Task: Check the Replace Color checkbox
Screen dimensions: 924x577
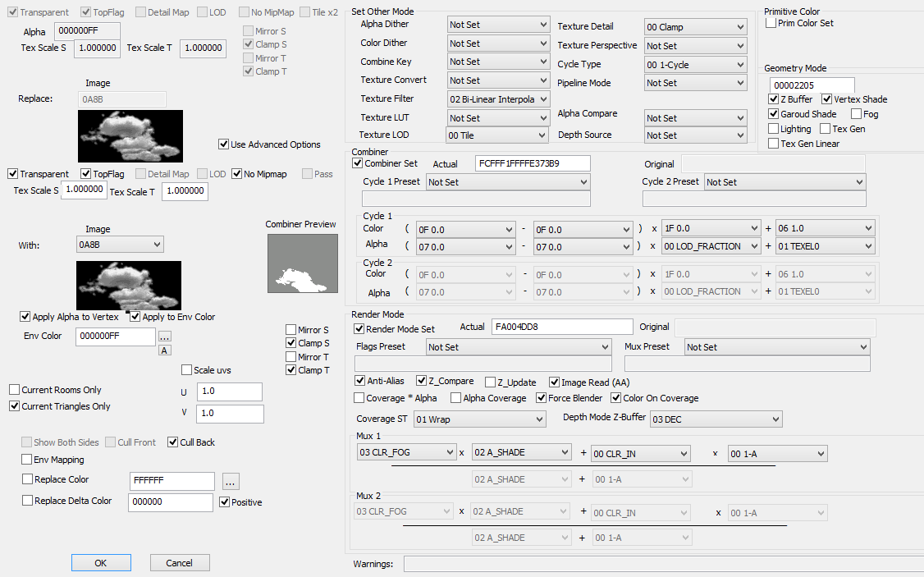Action: [27, 479]
